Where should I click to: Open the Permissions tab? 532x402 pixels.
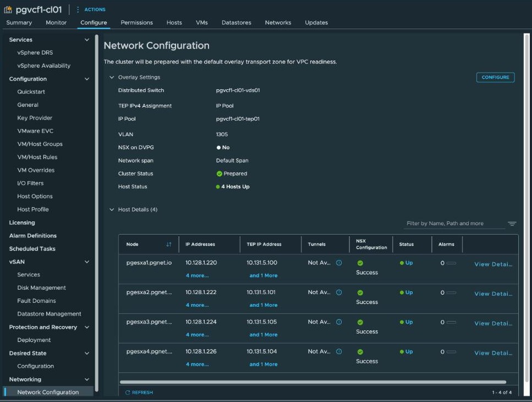(x=137, y=23)
